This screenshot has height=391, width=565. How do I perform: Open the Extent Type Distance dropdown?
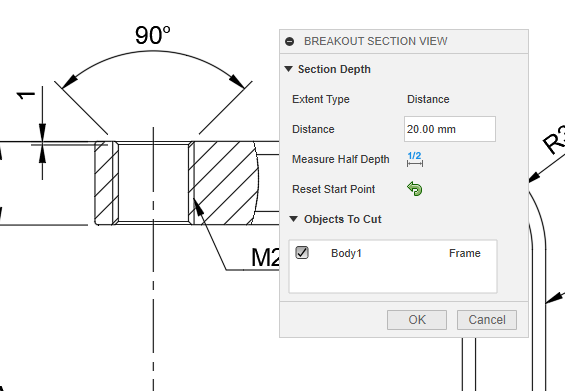point(428,99)
